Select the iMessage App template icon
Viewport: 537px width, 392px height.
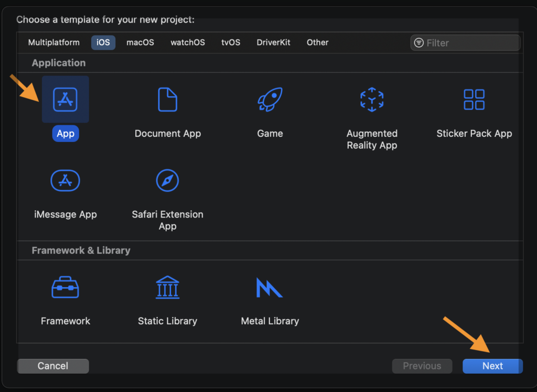65,181
